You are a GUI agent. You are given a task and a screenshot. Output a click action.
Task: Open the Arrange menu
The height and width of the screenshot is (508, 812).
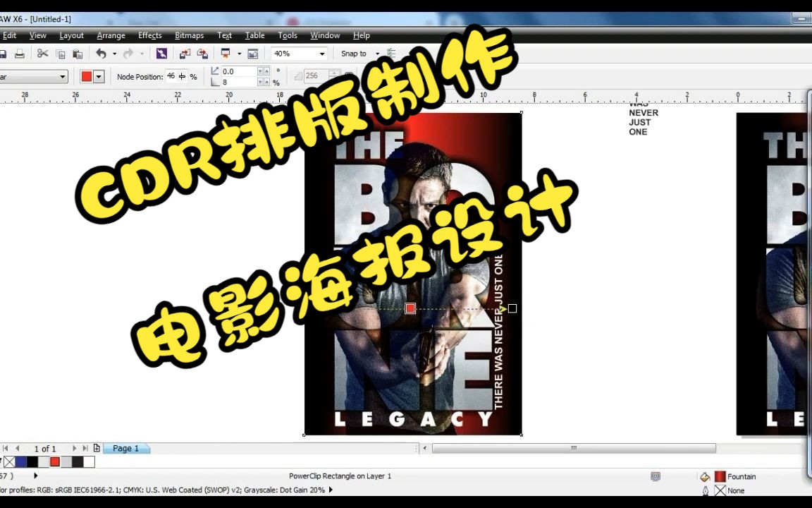pyautogui.click(x=111, y=35)
